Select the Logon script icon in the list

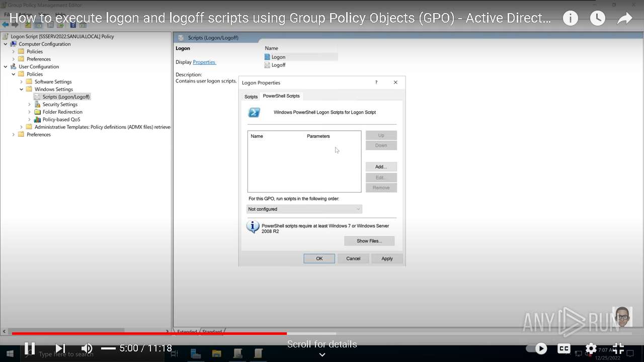pos(267,57)
